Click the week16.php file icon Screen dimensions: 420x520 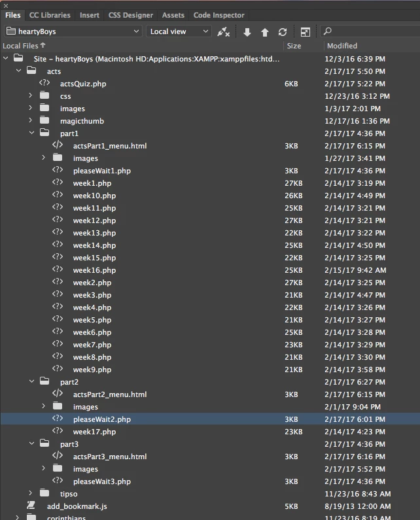coord(58,269)
